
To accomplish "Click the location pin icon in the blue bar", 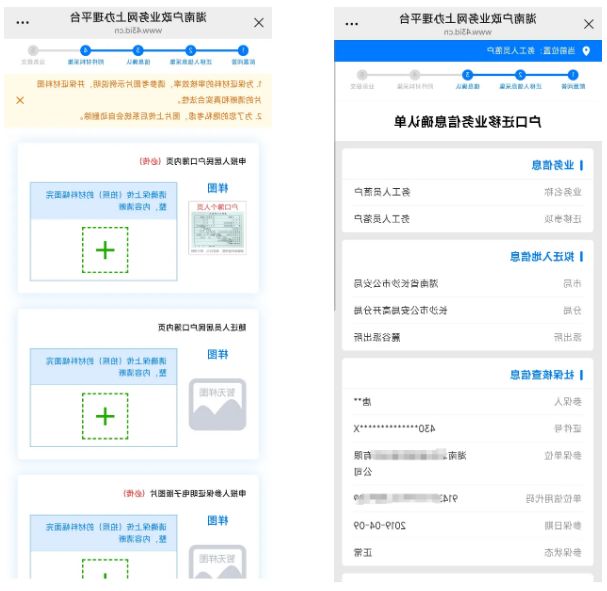I will point(586,51).
